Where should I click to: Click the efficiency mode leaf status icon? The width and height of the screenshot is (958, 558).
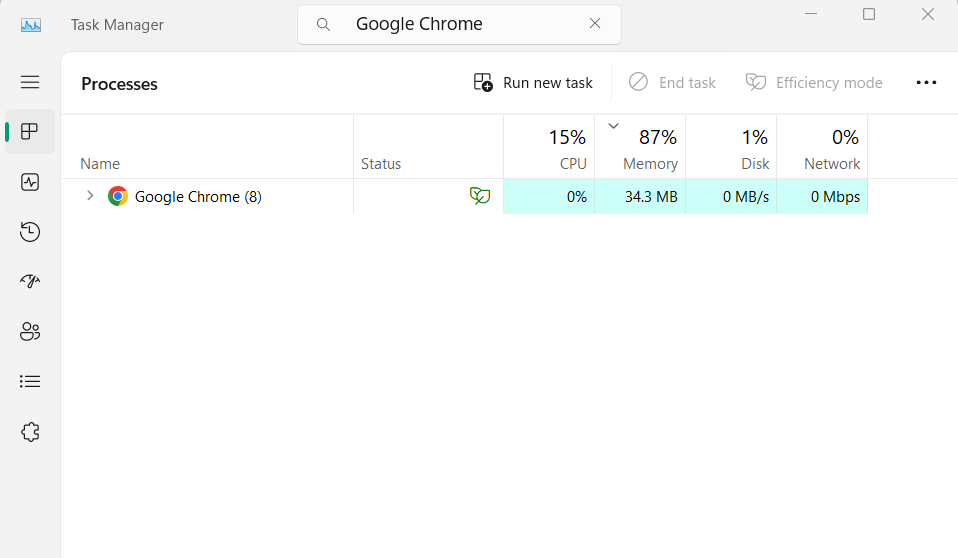[480, 196]
